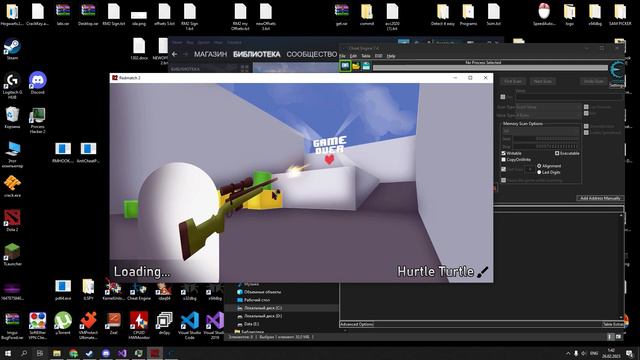Click the Cheat Engine value input field
This screenshot has height=360, width=640.
coord(569,97)
